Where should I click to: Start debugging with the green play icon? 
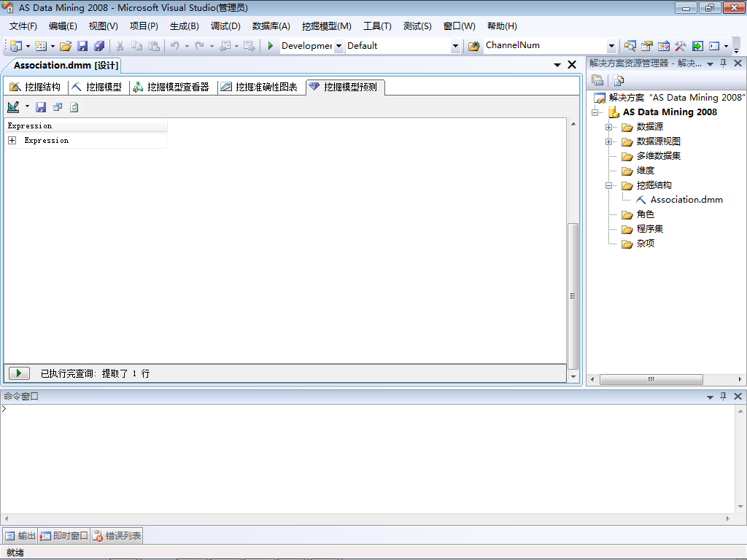[270, 46]
